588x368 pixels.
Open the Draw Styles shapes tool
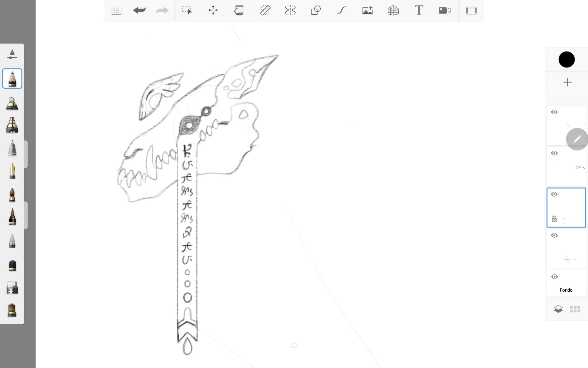coord(316,10)
